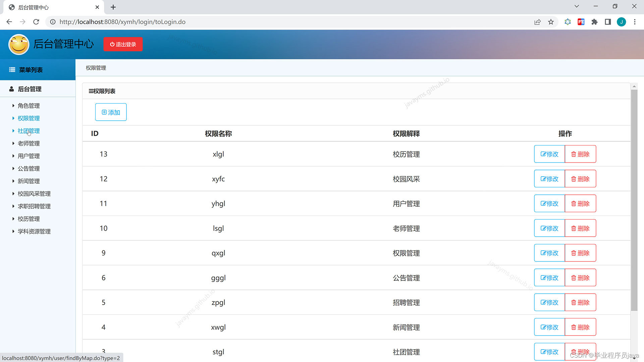The image size is (644, 362).
Task: Click the hexagon extension icon in toolbar
Action: pyautogui.click(x=568, y=22)
